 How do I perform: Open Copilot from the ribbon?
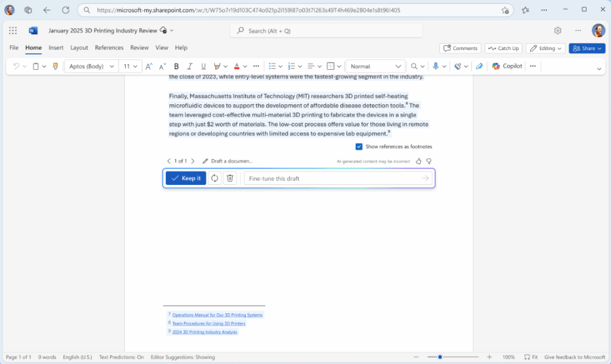click(x=507, y=66)
